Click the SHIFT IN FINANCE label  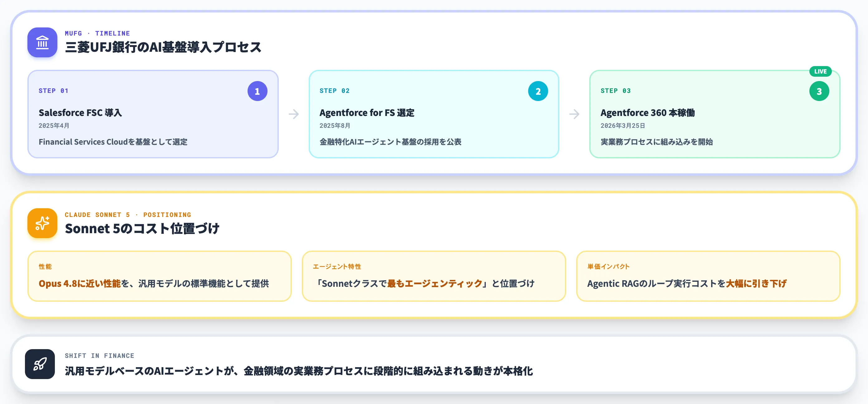(x=99, y=355)
